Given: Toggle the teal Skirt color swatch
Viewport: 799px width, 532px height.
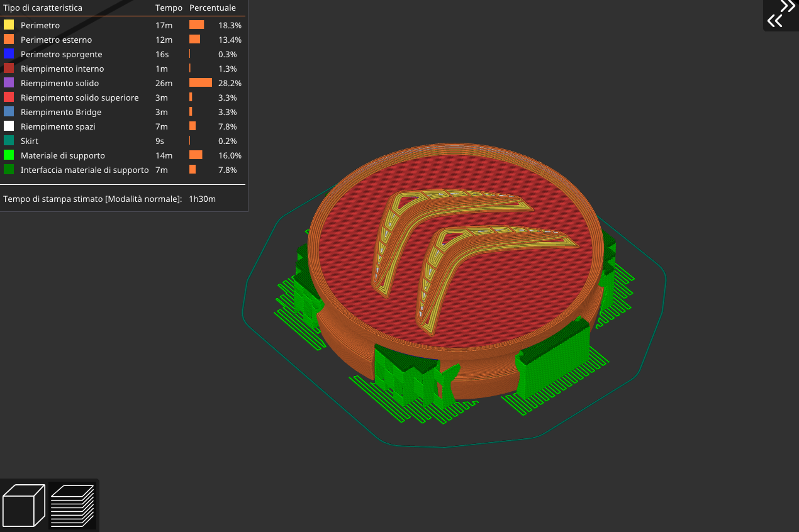Looking at the screenshot, I should pyautogui.click(x=9, y=141).
